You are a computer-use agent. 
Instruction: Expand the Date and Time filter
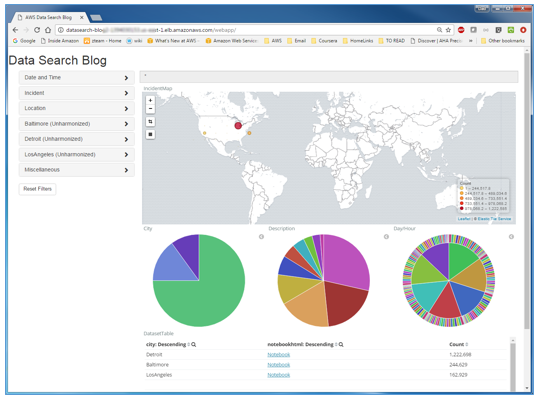tap(76, 78)
